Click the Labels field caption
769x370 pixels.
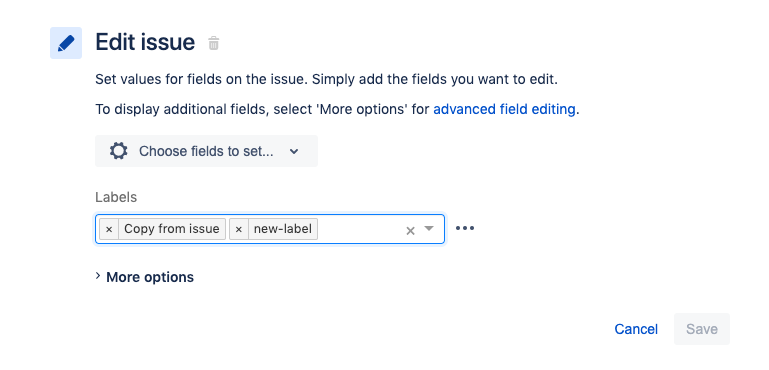pyautogui.click(x=116, y=197)
